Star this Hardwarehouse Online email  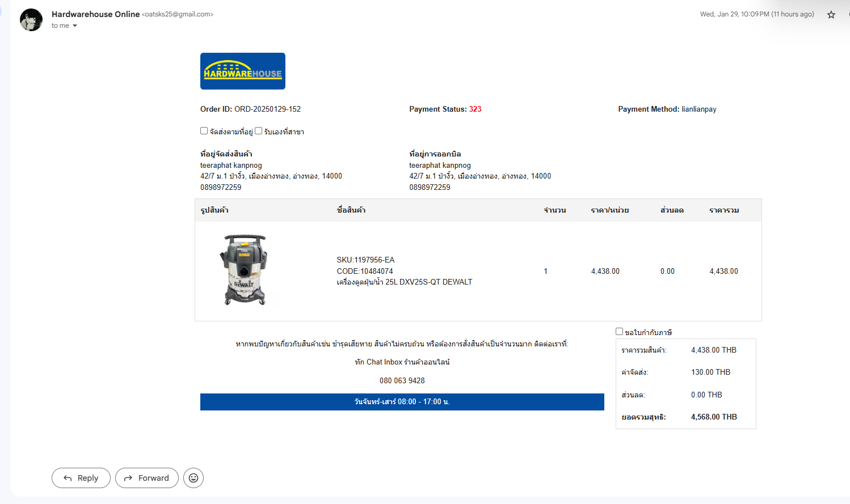pos(831,15)
